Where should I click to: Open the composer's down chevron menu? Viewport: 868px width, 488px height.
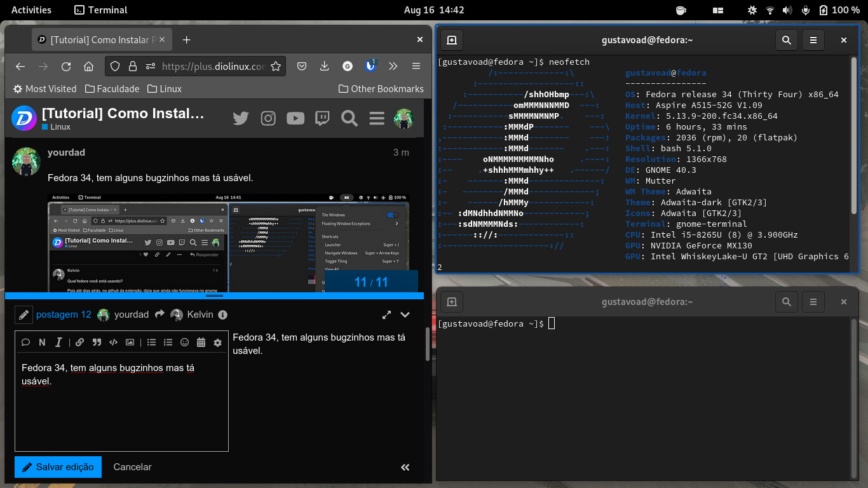405,315
